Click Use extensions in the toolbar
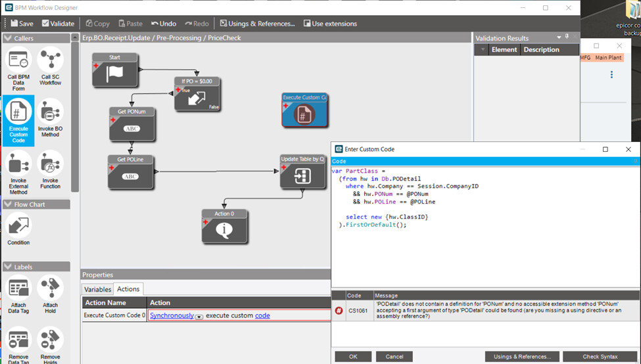This screenshot has width=641, height=364. point(330,24)
